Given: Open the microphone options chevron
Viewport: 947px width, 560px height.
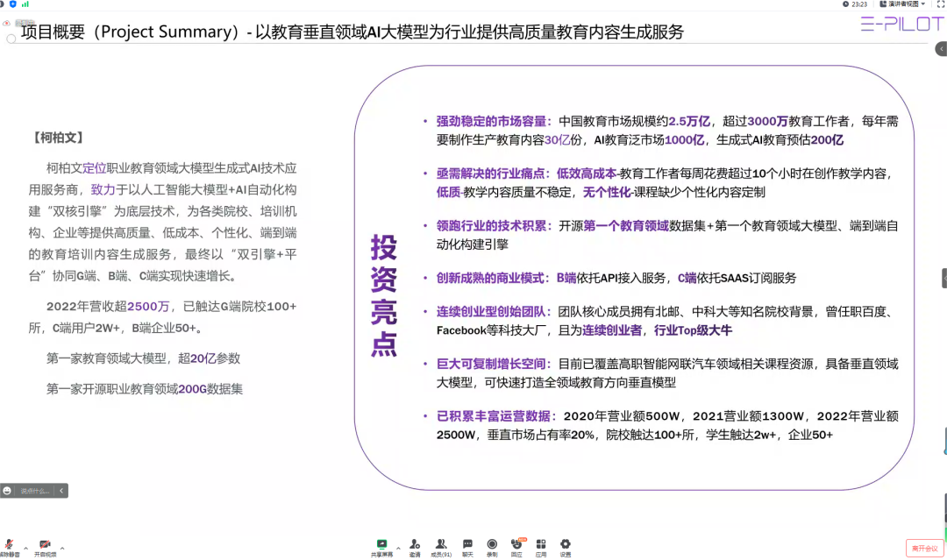Looking at the screenshot, I should (25, 547).
